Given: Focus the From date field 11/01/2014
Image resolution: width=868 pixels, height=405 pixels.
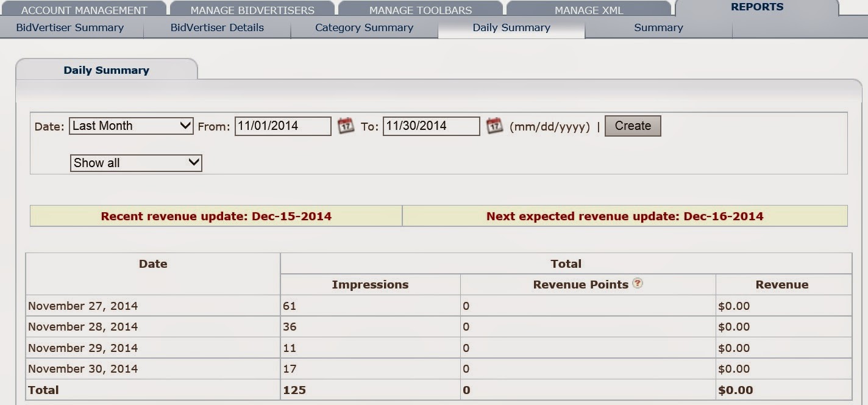Looking at the screenshot, I should pos(283,126).
